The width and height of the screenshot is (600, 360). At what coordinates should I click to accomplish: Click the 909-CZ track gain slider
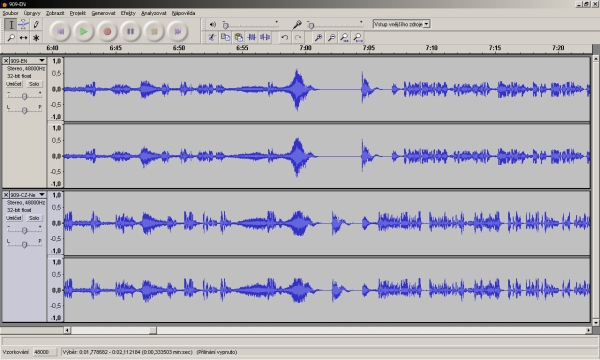(x=24, y=230)
